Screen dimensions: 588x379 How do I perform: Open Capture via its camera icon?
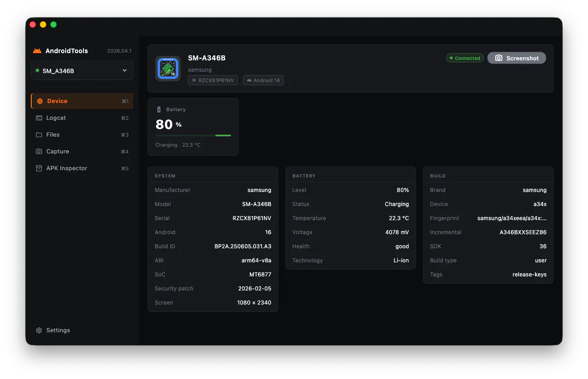(x=39, y=152)
